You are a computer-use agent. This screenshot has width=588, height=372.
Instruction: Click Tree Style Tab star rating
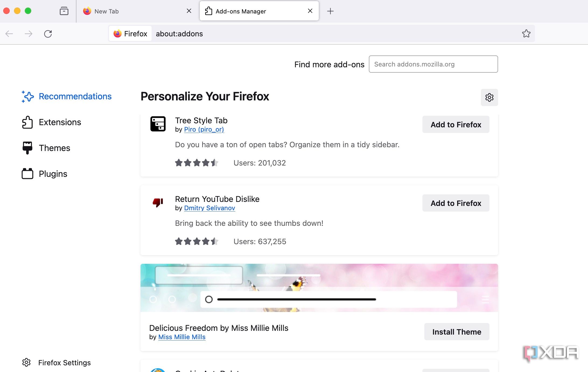(x=197, y=163)
